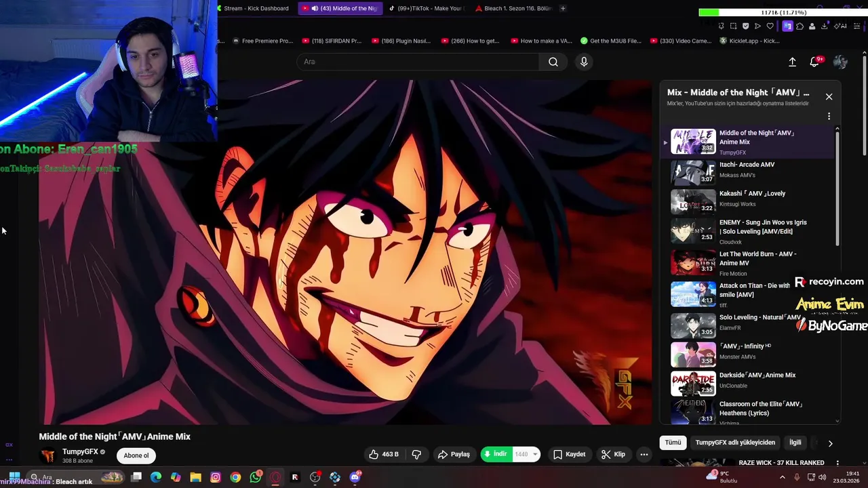Open the weather widget showing 9°C Bulutlu

point(723,476)
